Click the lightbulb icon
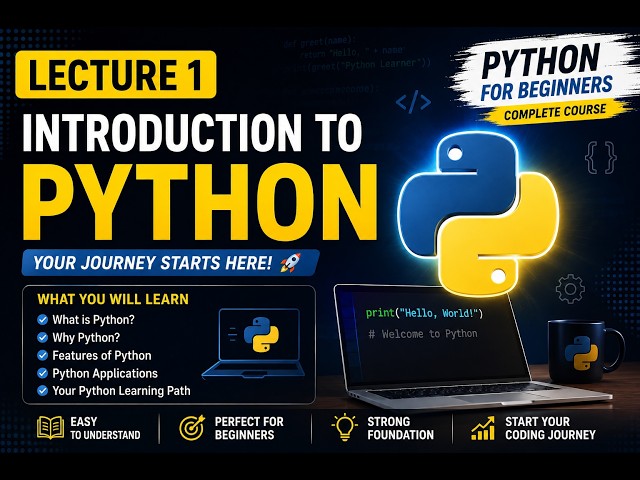Image resolution: width=640 pixels, height=480 pixels. [345, 427]
